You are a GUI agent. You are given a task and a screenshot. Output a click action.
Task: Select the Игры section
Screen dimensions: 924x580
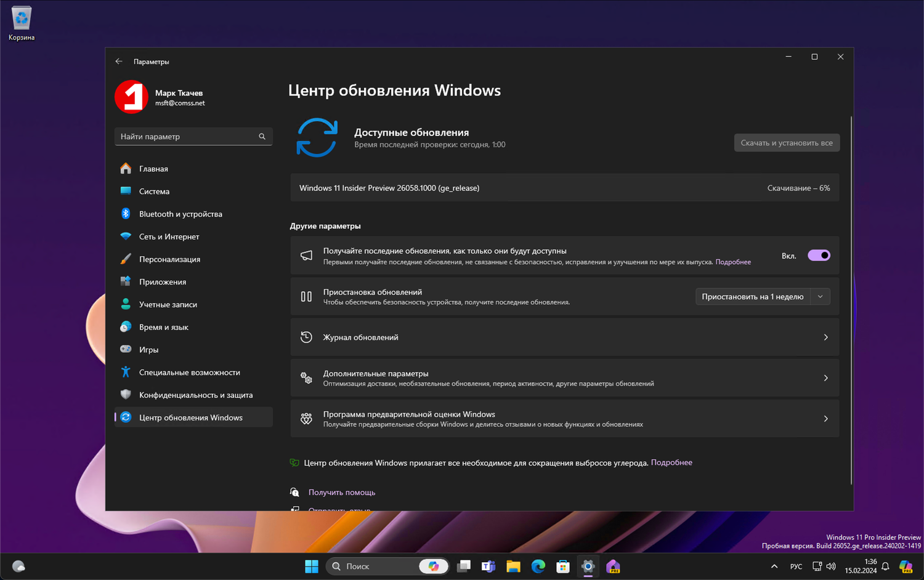(x=148, y=349)
